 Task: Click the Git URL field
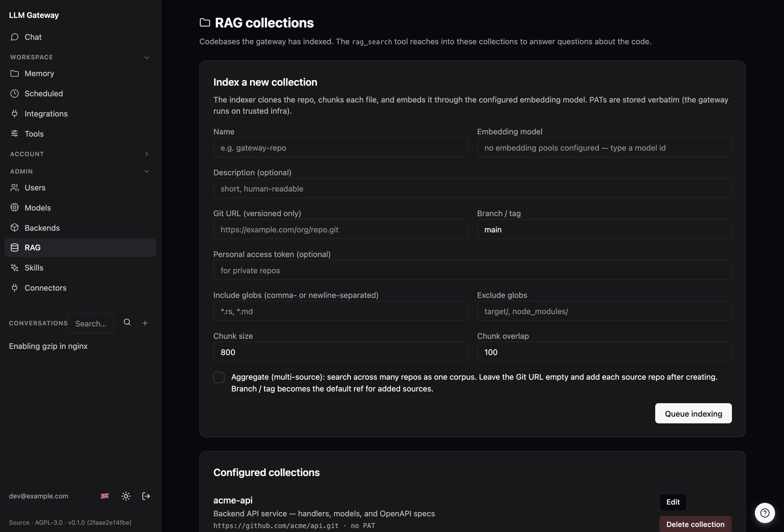point(340,229)
